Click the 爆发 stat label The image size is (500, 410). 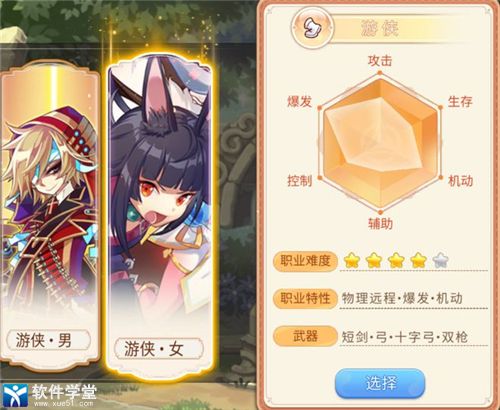point(299,101)
